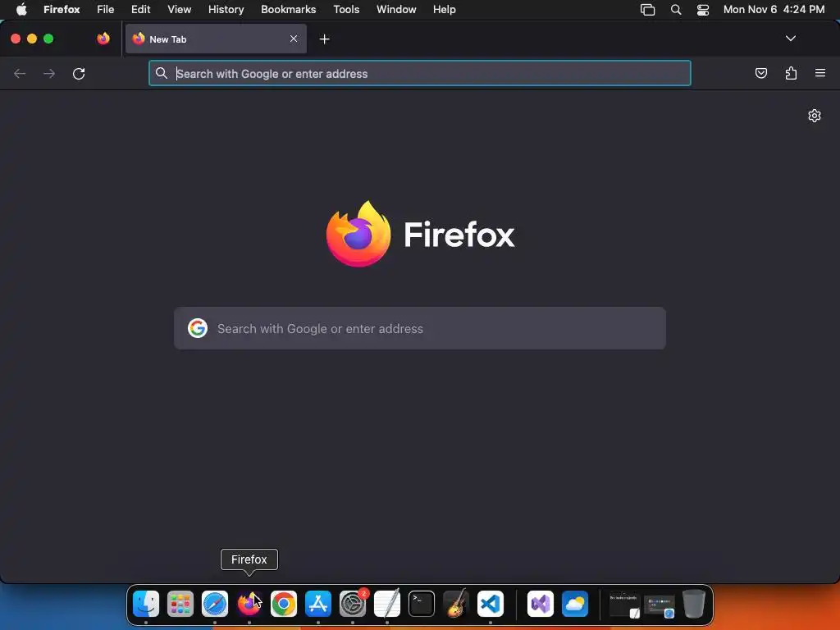
Task: Click the Firefox logo on new tab page
Action: click(x=420, y=234)
